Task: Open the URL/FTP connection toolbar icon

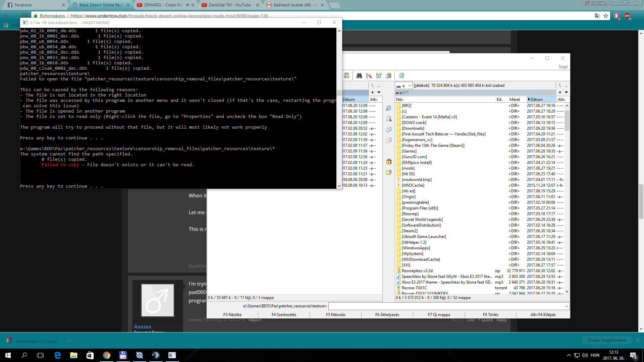Action: tap(346, 76)
